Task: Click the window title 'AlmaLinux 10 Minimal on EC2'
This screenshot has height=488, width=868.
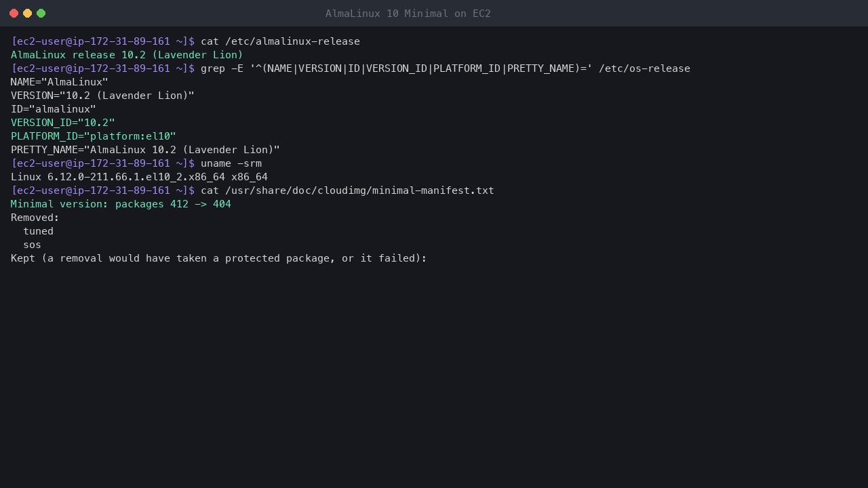Action: click(408, 14)
